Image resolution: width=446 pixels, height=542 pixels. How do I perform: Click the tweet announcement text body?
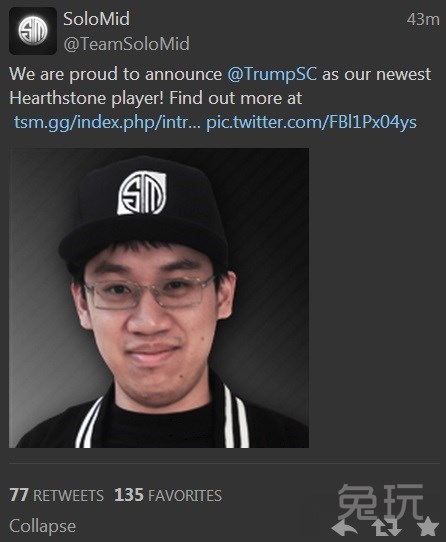tap(220, 98)
